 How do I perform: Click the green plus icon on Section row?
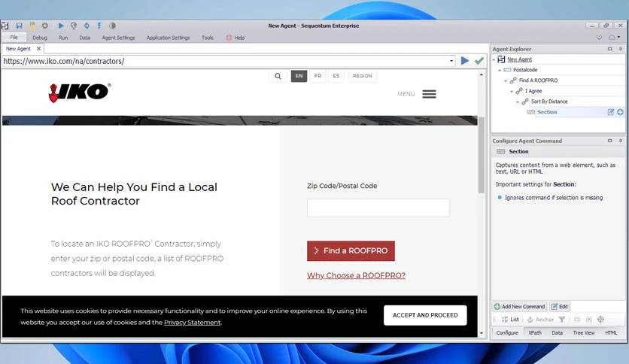pos(620,112)
